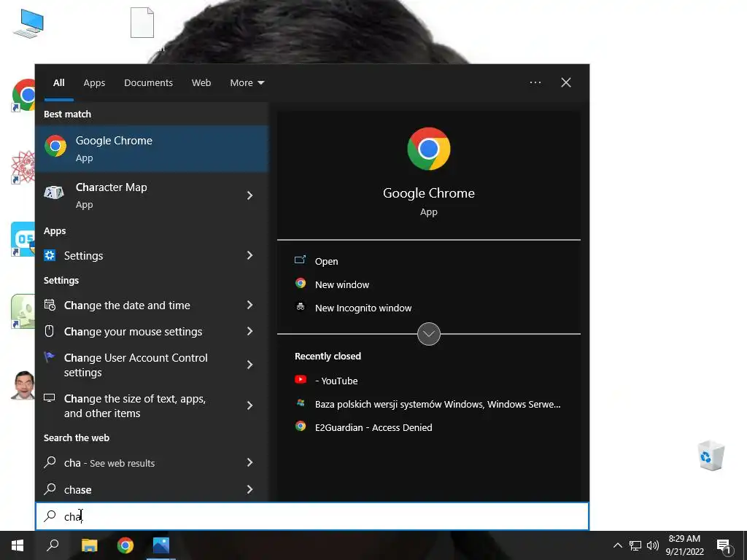Image resolution: width=747 pixels, height=560 pixels.
Task: Click the monitor icon for text size setting
Action: pyautogui.click(x=49, y=398)
